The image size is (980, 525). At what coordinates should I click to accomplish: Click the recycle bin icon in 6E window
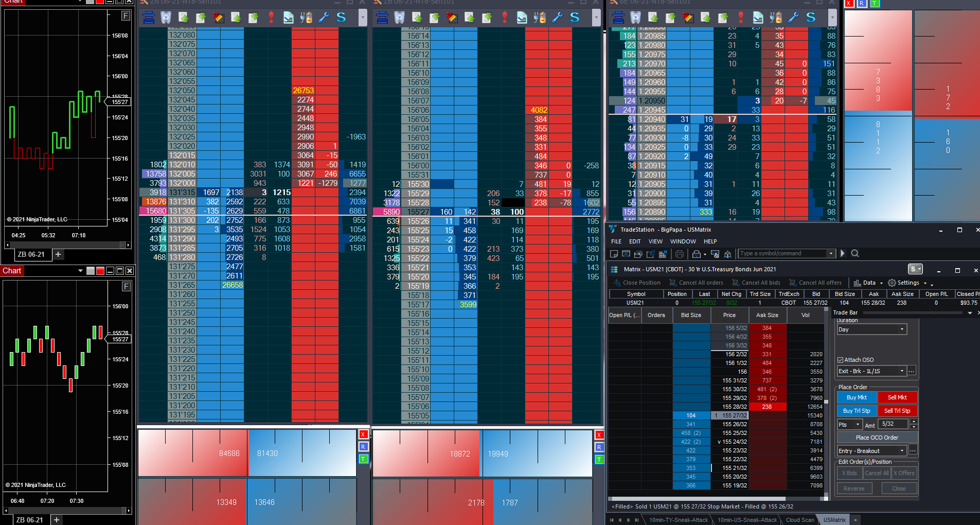635,18
